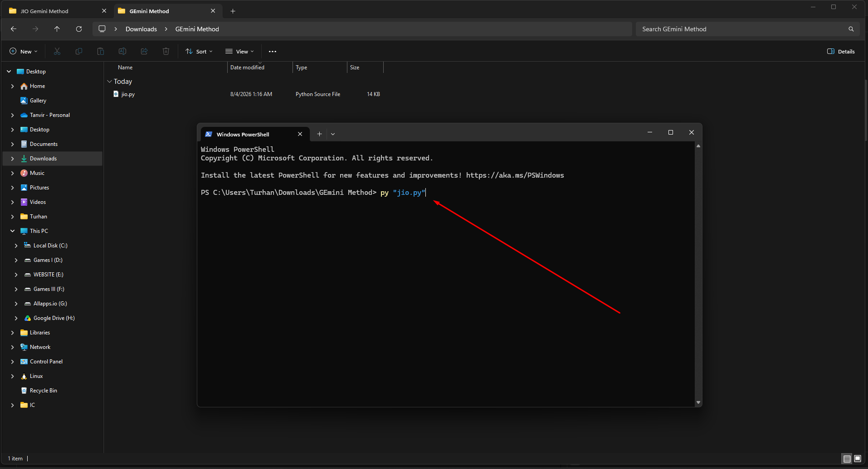868x469 pixels.
Task: Open Tanvir - Personal OneDrive
Action: pos(50,115)
